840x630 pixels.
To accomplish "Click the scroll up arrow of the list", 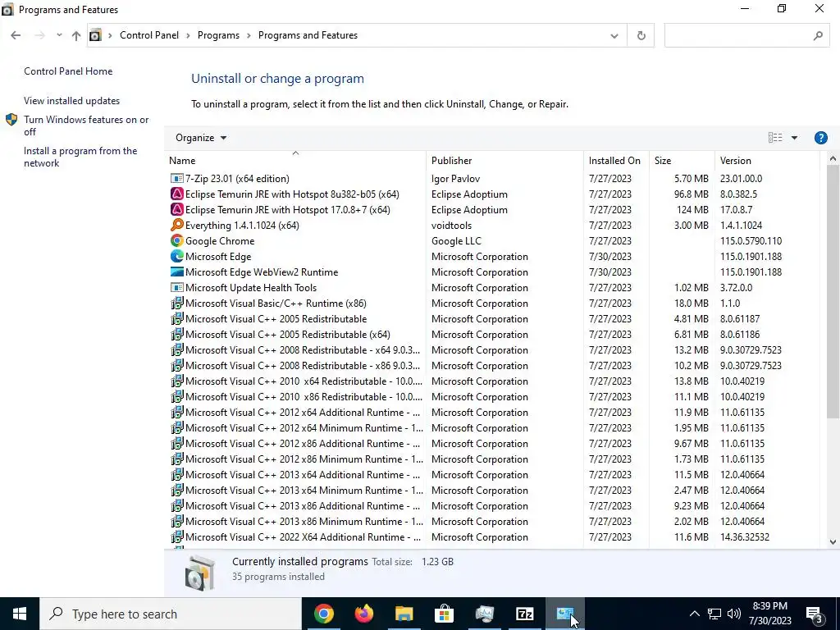I will (x=833, y=158).
